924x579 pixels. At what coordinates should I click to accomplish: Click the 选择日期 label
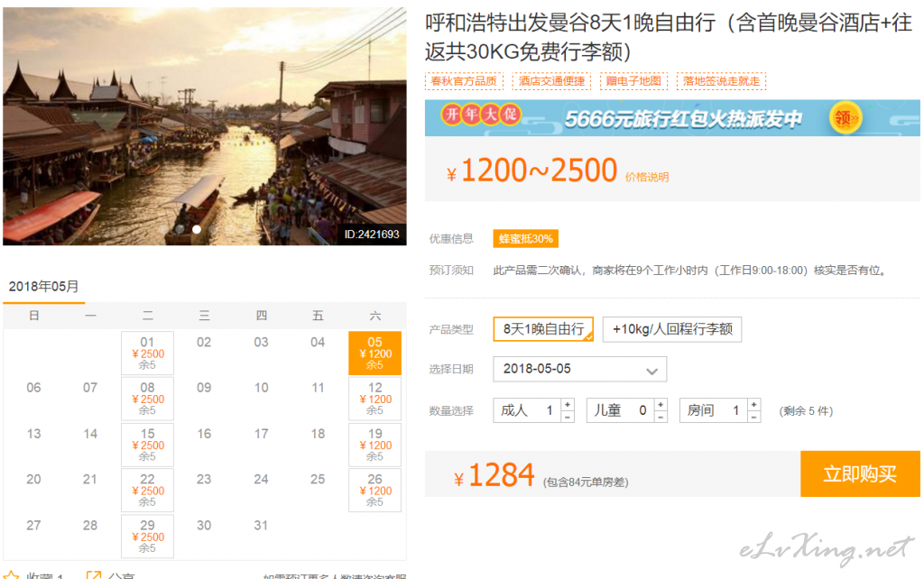click(451, 369)
